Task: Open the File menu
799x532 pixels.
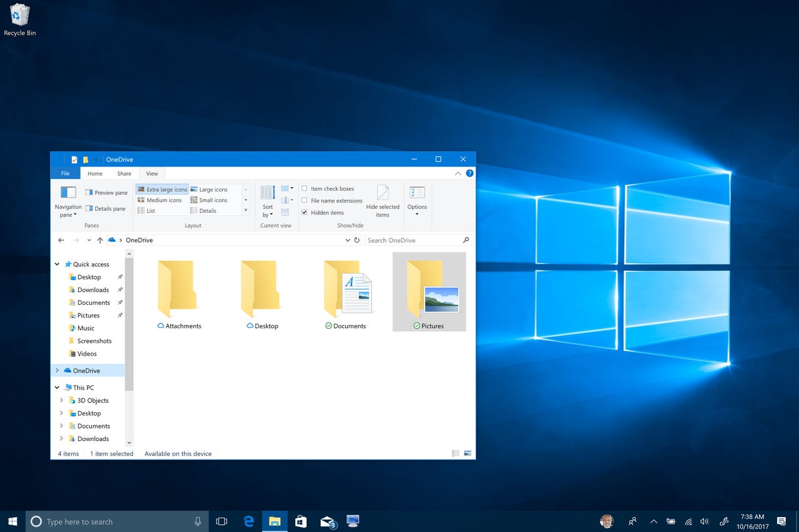Action: tap(65, 173)
